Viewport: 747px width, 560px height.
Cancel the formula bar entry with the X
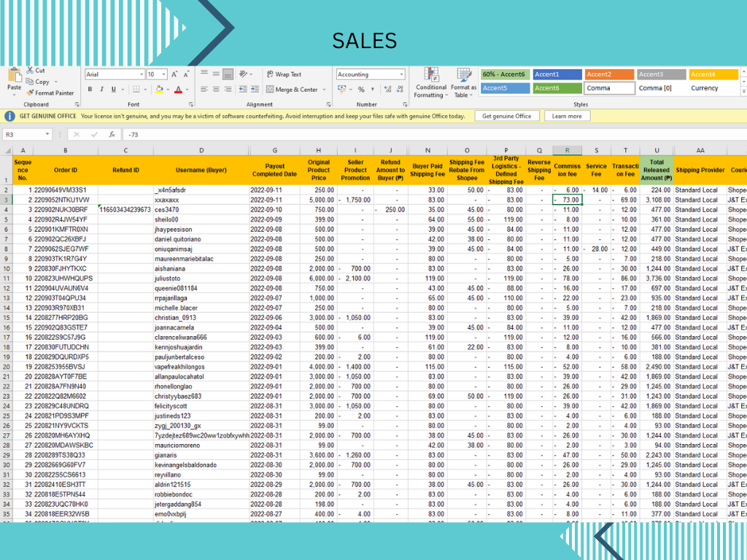click(x=76, y=135)
